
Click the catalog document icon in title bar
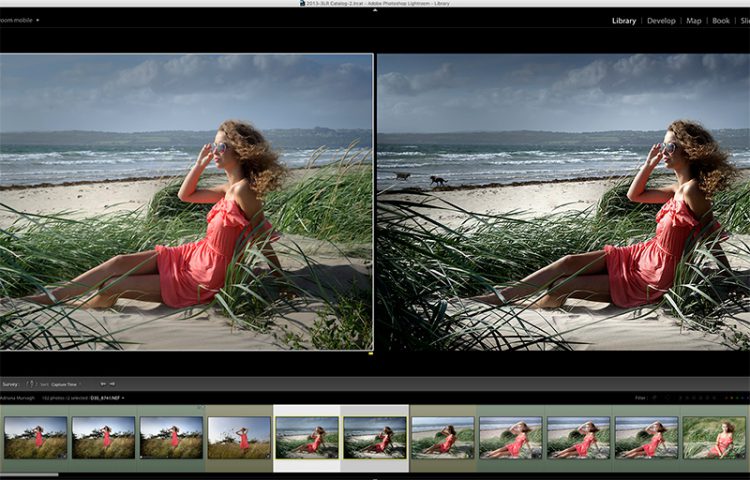point(302,3)
